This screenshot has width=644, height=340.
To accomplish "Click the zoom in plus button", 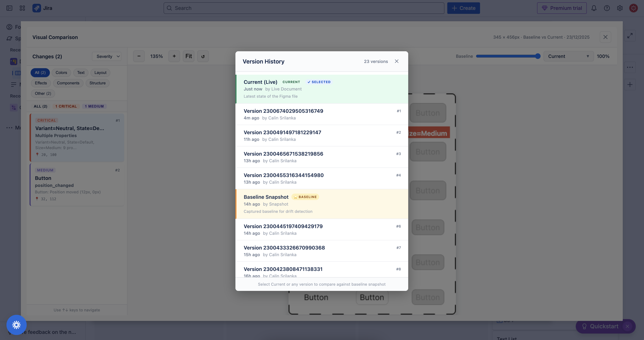I will point(174,56).
